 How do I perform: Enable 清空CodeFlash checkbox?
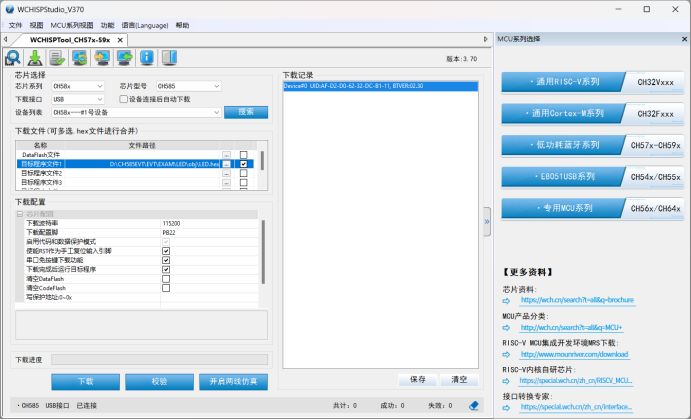(166, 288)
